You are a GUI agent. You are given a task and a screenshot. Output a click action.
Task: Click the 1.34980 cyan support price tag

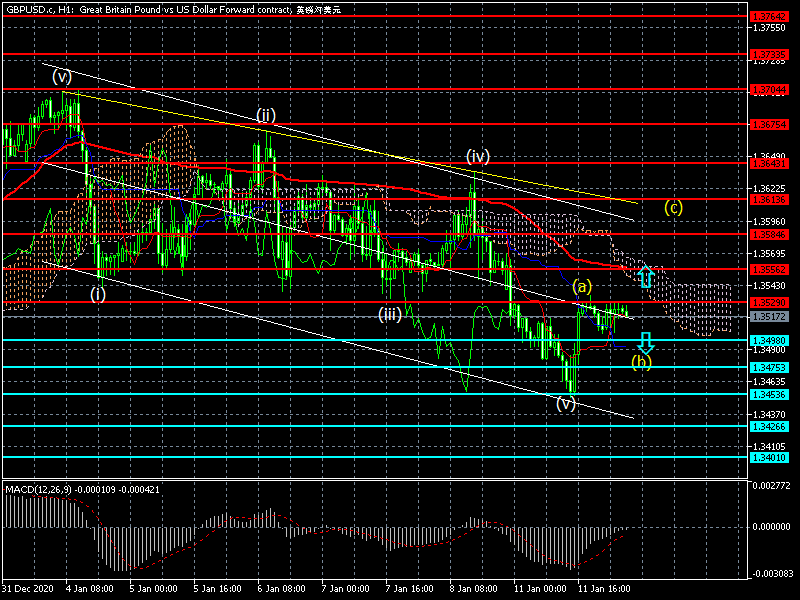pos(769,340)
